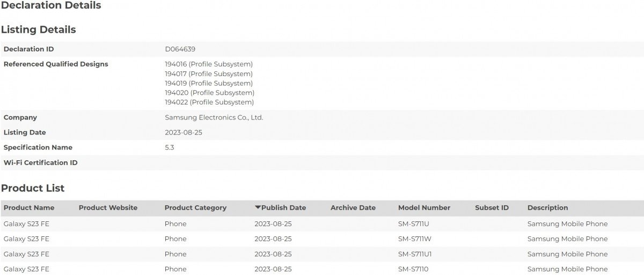Click the Archive Date column header
The width and height of the screenshot is (644, 275).
click(353, 208)
